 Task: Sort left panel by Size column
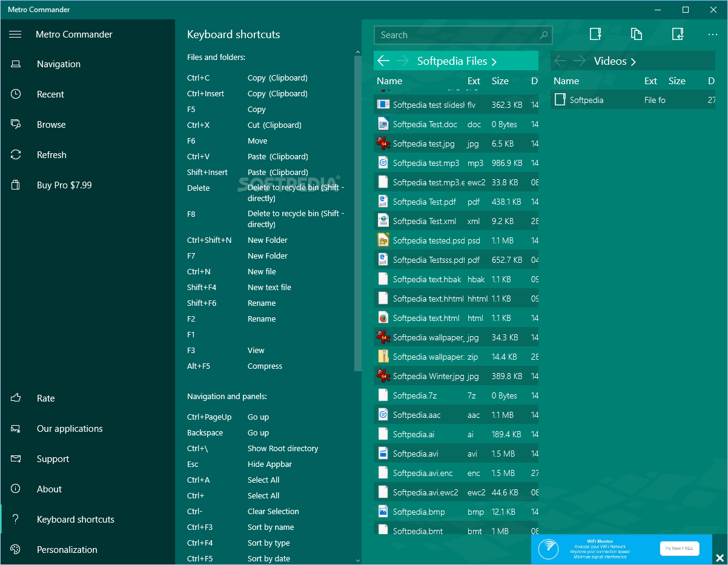click(500, 81)
